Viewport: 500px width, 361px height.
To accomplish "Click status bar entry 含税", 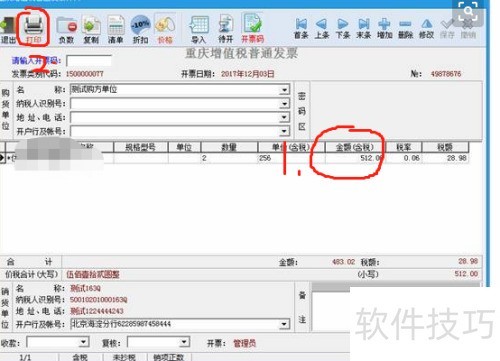I will (x=80, y=357).
